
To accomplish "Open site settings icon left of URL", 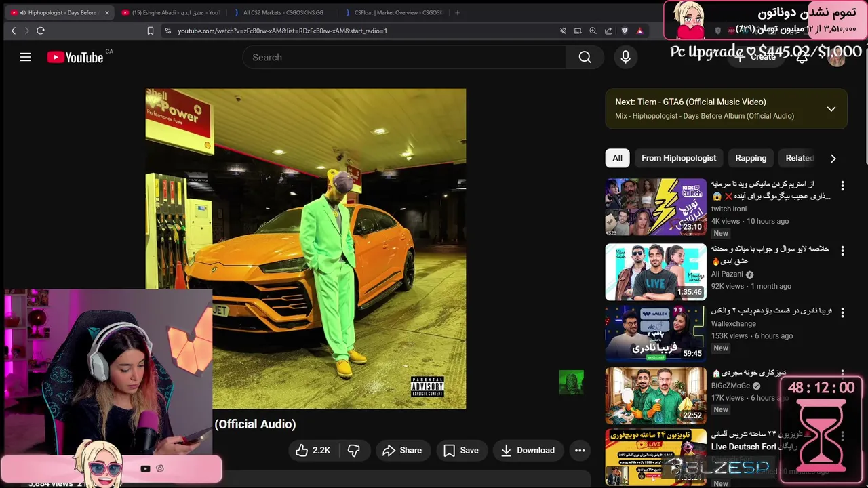I will (168, 30).
